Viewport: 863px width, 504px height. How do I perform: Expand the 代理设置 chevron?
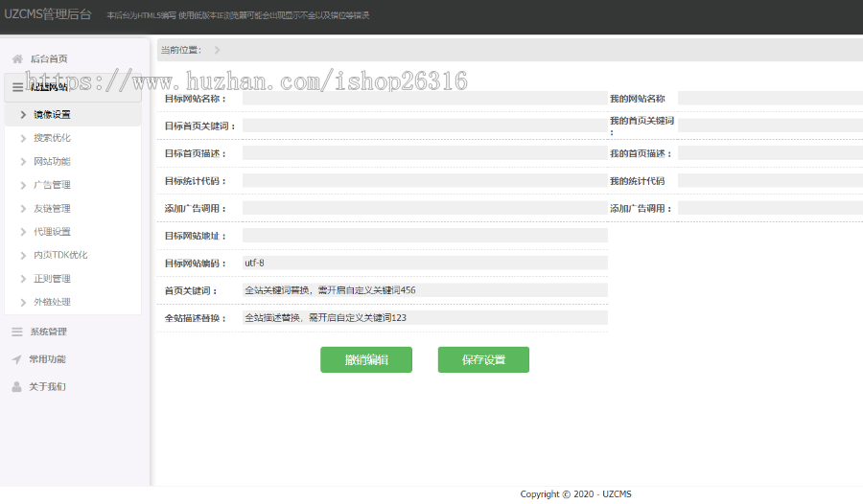(23, 232)
